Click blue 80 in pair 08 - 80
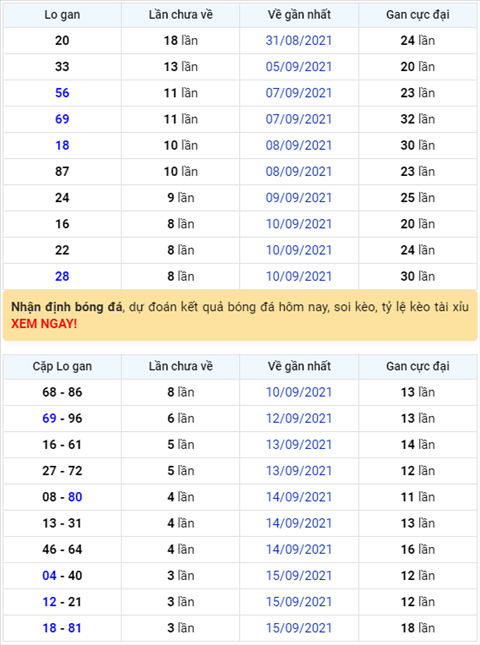 coord(75,497)
